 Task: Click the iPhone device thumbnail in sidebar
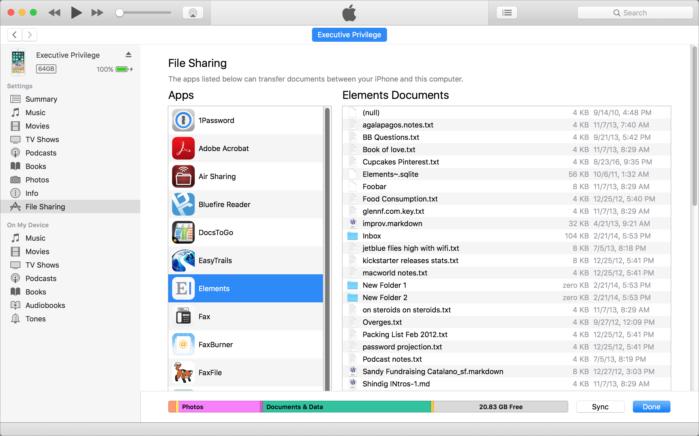18,62
